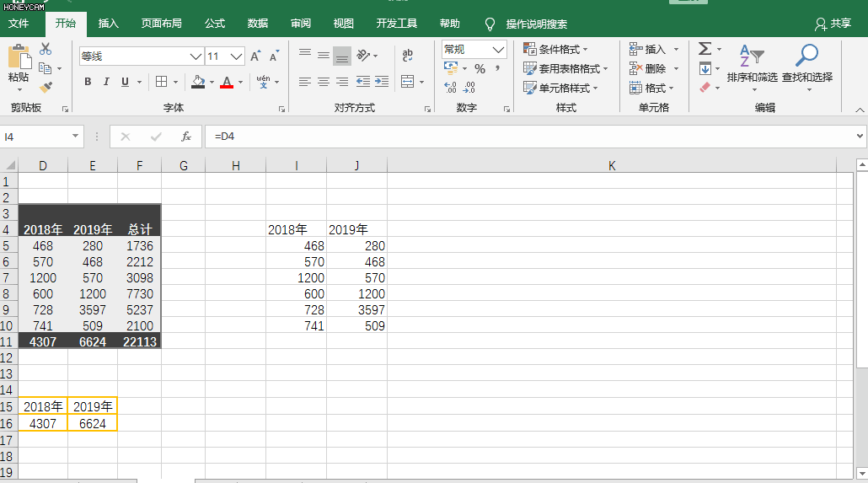Click the Format Painter brush icon
The height and width of the screenshot is (483, 868).
click(x=46, y=87)
